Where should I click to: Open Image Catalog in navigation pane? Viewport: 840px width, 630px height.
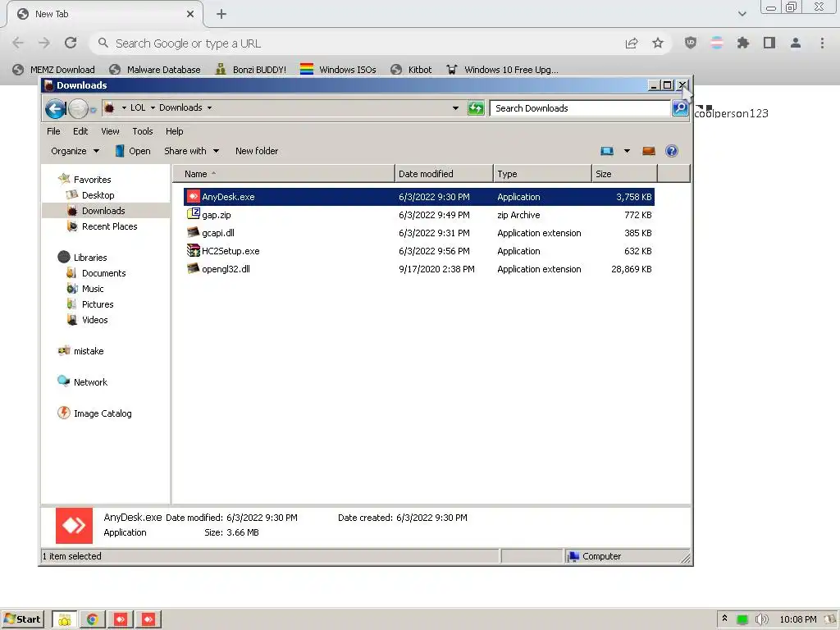[103, 413]
